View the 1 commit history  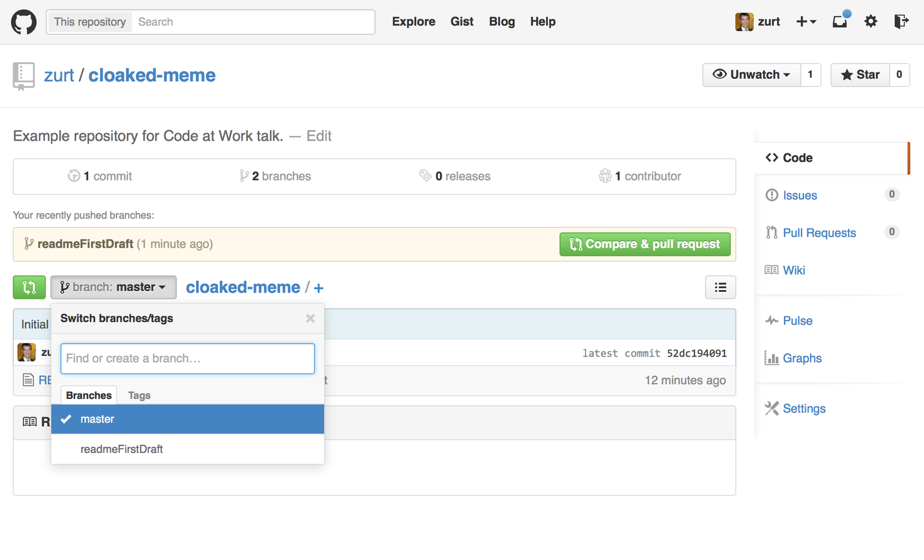(100, 176)
